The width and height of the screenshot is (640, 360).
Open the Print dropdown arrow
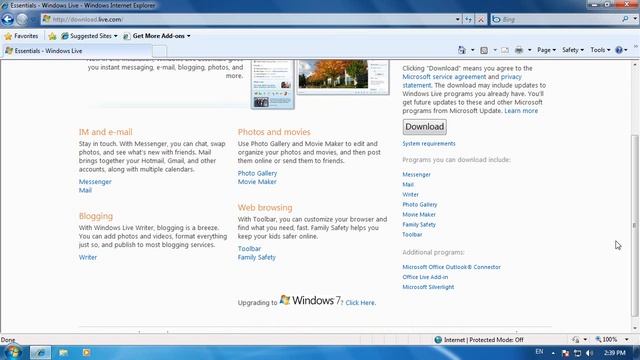(x=529, y=50)
